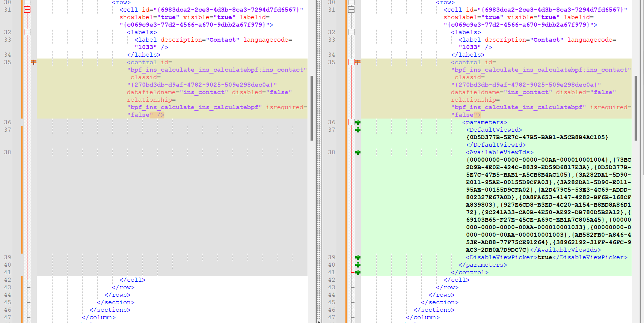
Task: Click the <parameters> opening tag in right pane
Action: 485,122
